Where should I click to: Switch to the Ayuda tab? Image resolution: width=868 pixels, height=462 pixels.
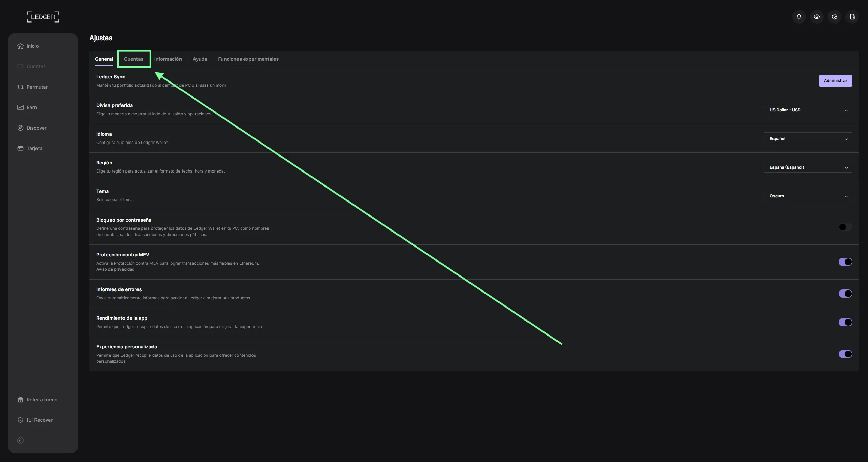point(200,59)
